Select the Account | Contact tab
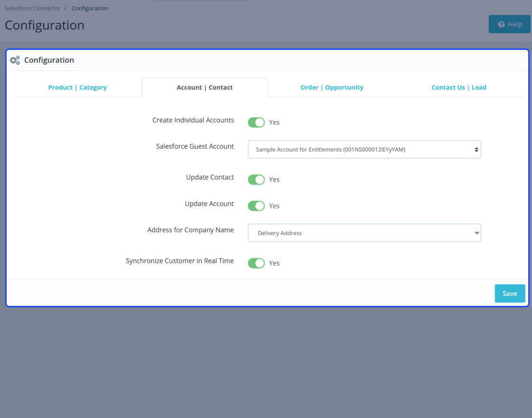Screen dimensions: 532x418 coord(205,87)
